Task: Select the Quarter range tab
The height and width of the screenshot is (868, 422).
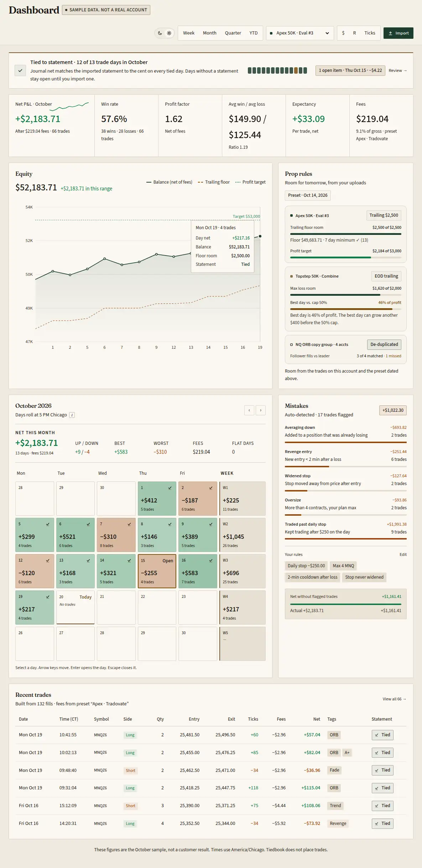Action: coord(233,33)
